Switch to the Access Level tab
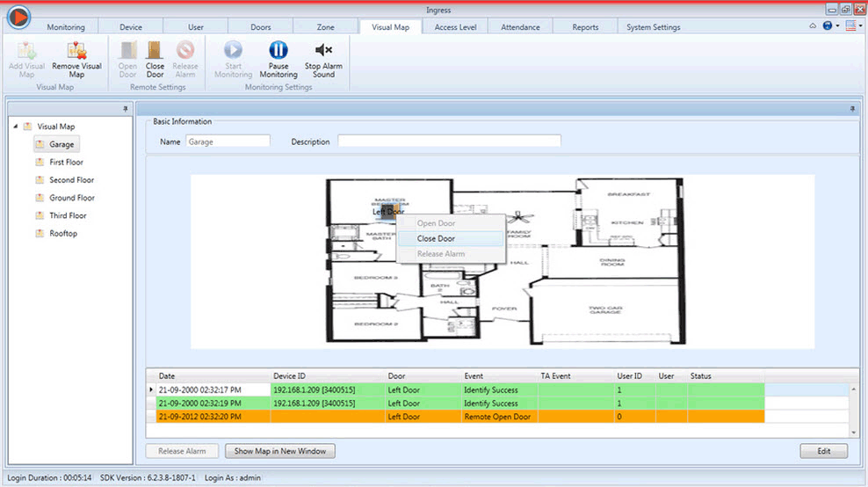 [455, 27]
